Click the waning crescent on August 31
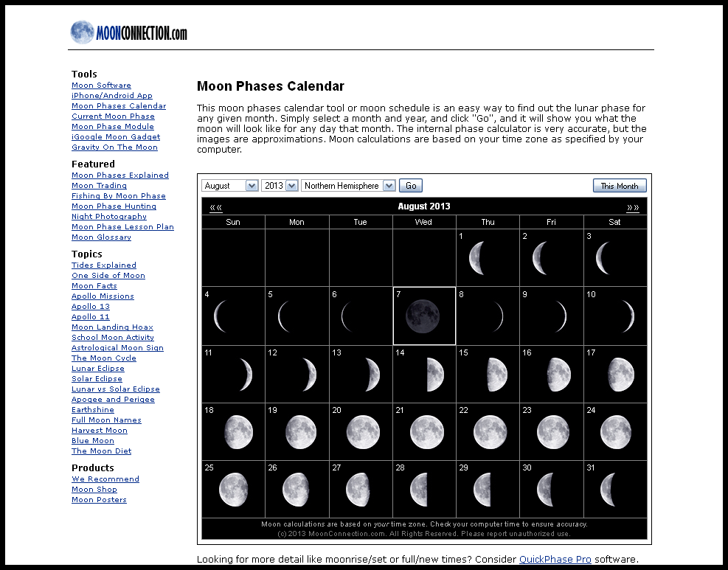The image size is (728, 570). click(608, 490)
